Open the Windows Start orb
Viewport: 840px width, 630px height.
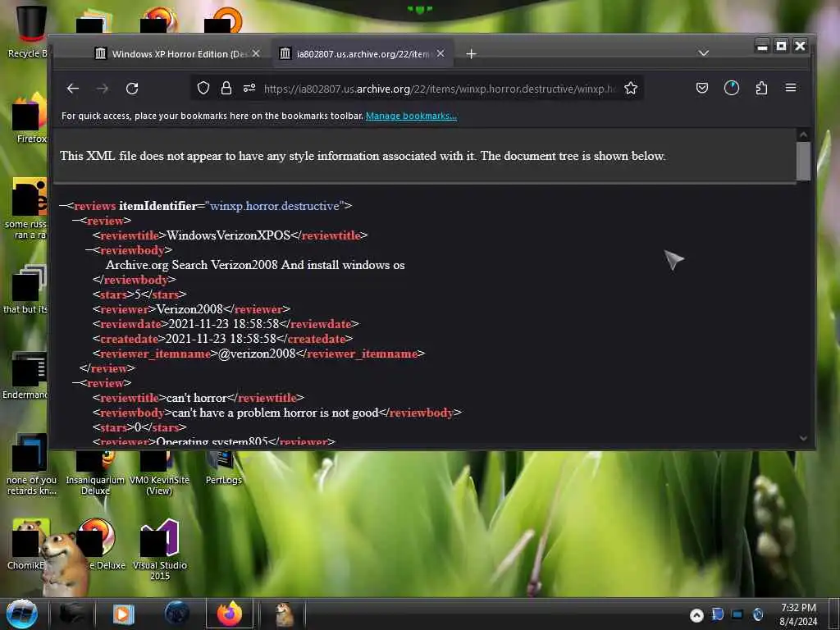tap(22, 614)
